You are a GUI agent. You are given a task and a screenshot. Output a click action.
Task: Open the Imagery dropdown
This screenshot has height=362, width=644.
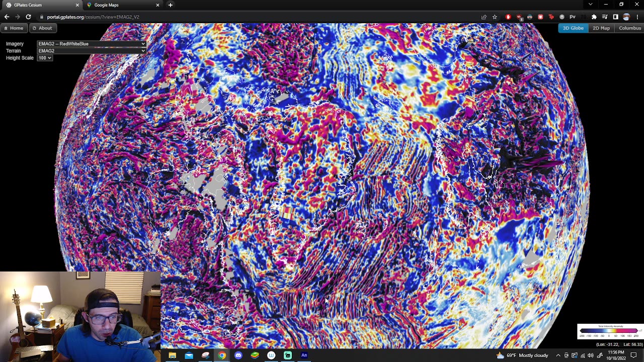[92, 44]
